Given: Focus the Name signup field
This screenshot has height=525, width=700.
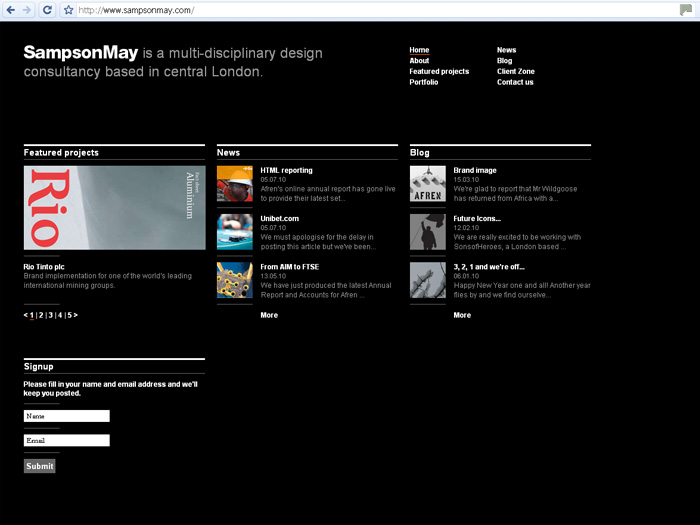Looking at the screenshot, I should (x=66, y=416).
